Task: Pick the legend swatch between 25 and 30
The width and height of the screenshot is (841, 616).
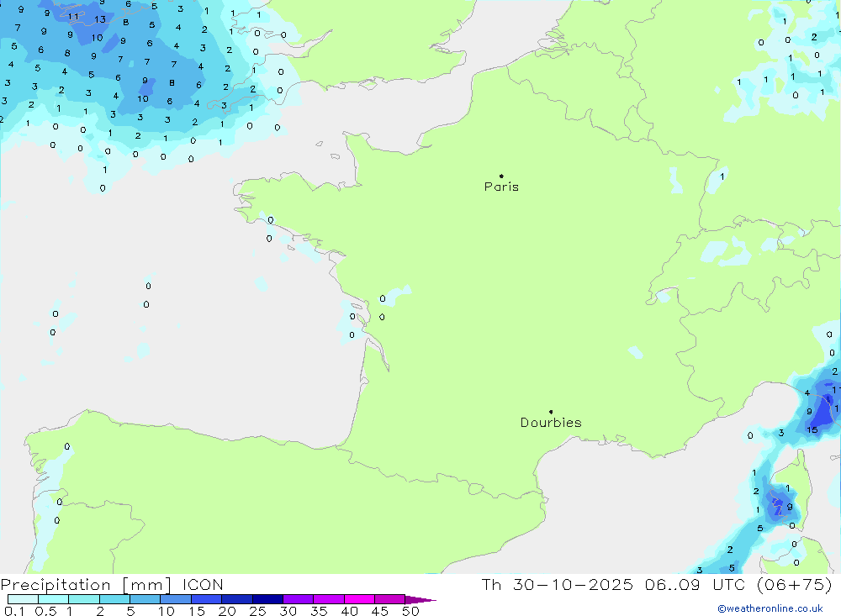Action: [267, 599]
